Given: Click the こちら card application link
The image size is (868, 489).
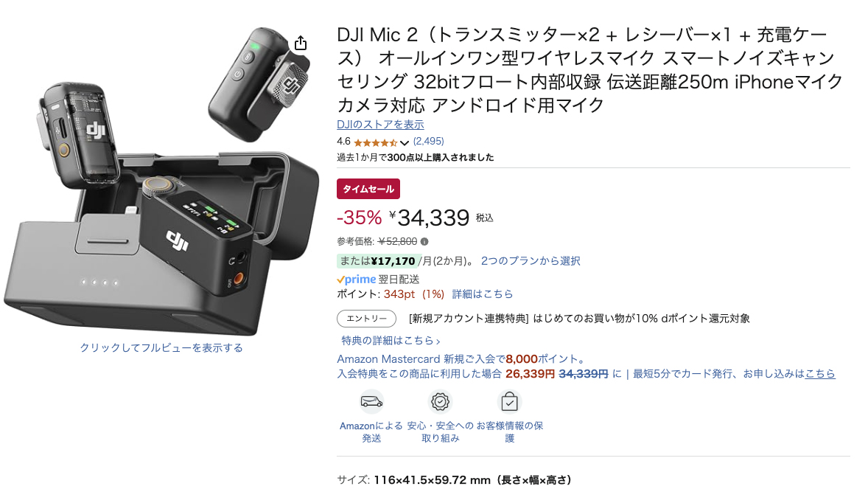Looking at the screenshot, I should coord(820,374).
